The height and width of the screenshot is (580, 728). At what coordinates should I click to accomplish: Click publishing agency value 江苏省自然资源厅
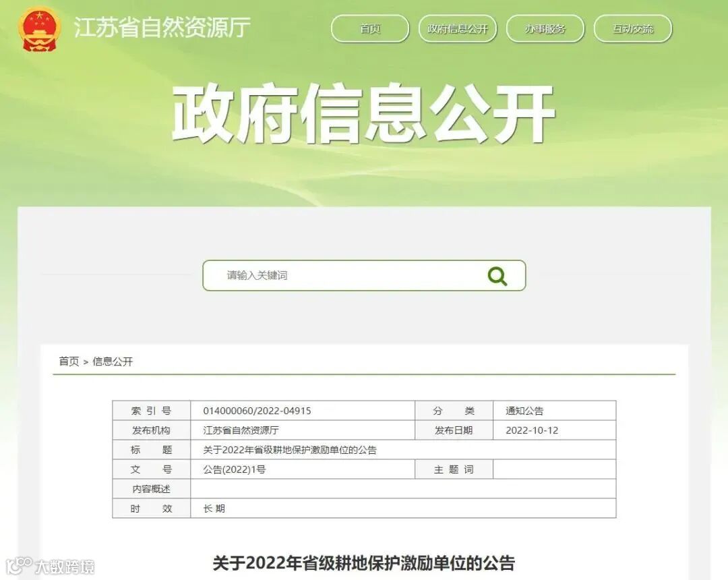[x=241, y=430]
